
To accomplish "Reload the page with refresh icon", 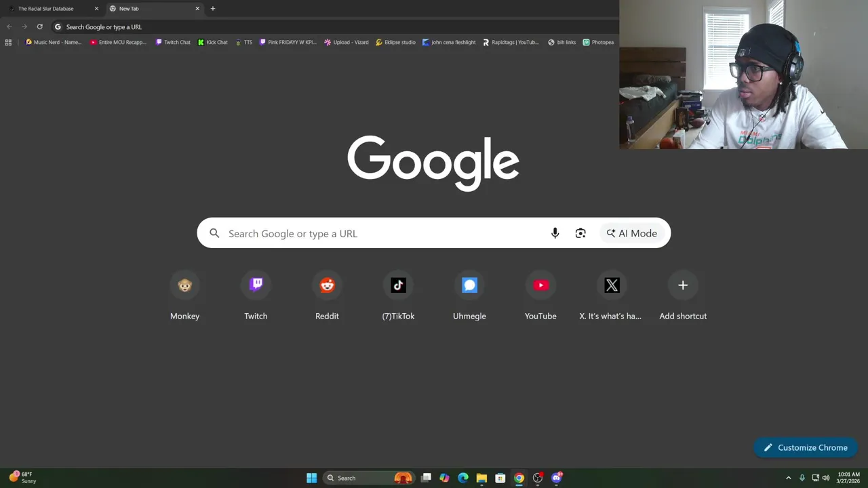I will (39, 27).
